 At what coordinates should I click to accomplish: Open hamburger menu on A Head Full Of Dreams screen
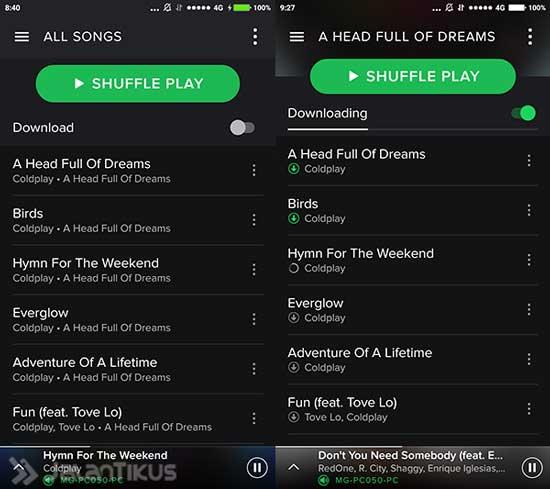(x=297, y=36)
